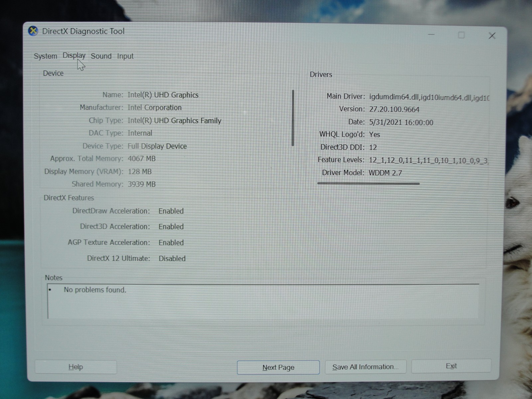Click 'Intel(R) UHD Graphics Family' chip type
Image resolution: width=532 pixels, height=399 pixels.
(x=174, y=121)
